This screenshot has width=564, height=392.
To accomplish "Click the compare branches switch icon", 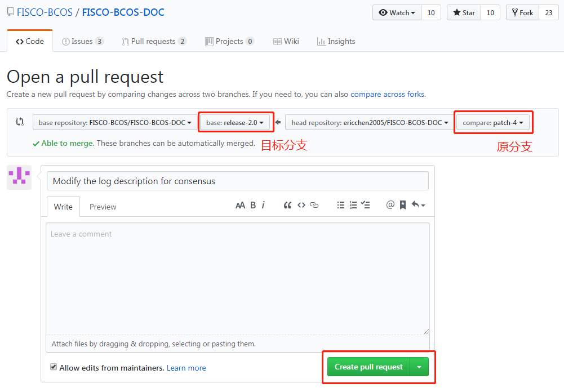I will pos(20,122).
